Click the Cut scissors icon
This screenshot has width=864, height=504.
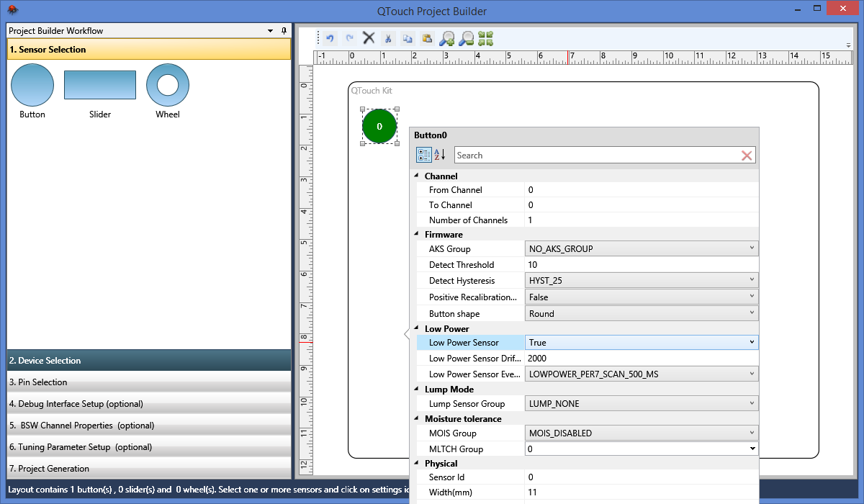click(x=387, y=38)
